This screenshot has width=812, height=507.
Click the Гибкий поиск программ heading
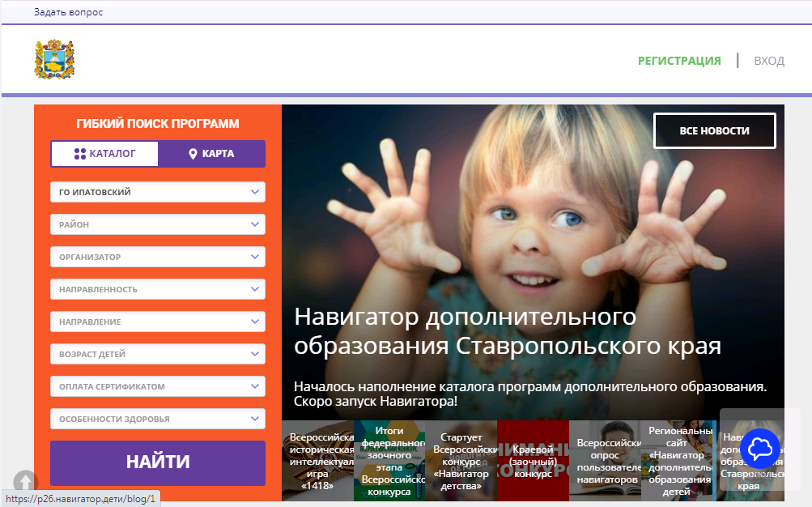[158, 124]
